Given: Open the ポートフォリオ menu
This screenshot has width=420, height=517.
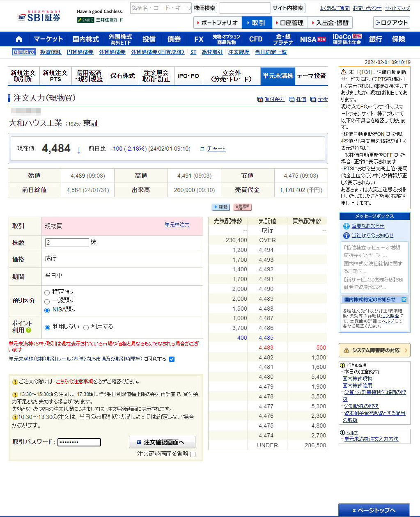Looking at the screenshot, I should point(218,23).
